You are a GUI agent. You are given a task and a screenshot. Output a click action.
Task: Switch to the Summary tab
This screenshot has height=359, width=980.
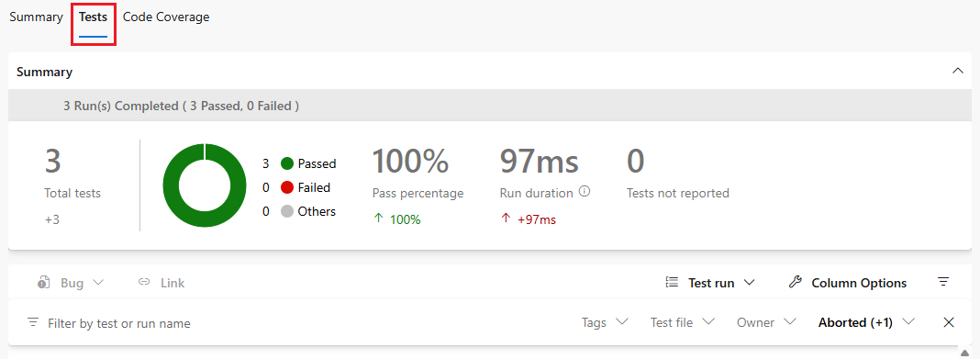[36, 17]
